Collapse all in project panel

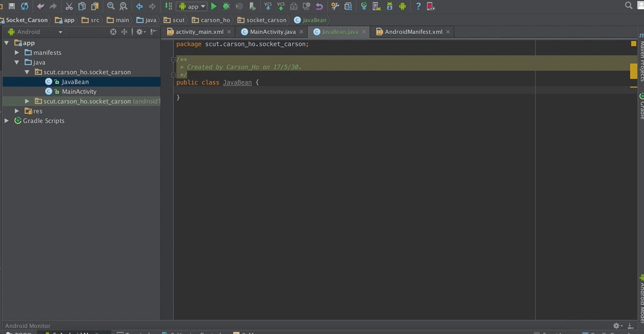point(124,32)
